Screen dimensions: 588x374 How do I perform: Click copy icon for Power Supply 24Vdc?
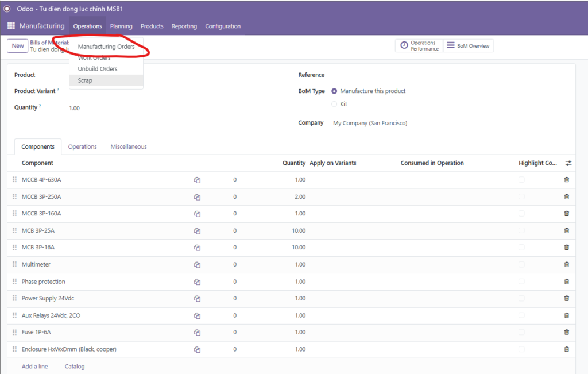[197, 299]
